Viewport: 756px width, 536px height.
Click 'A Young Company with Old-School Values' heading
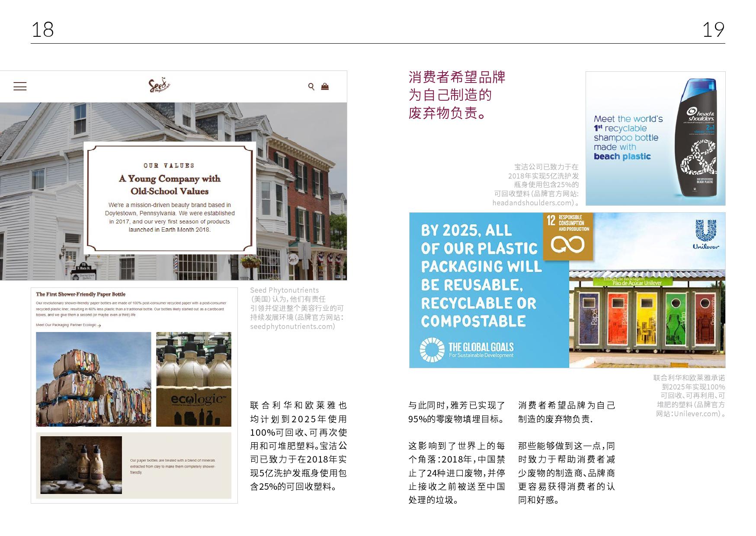(x=170, y=185)
